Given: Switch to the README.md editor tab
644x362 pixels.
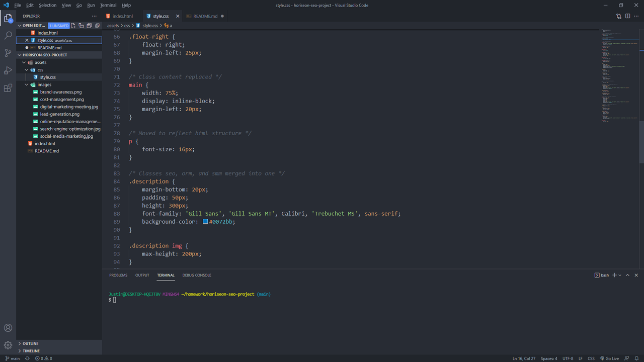Looking at the screenshot, I should (205, 16).
